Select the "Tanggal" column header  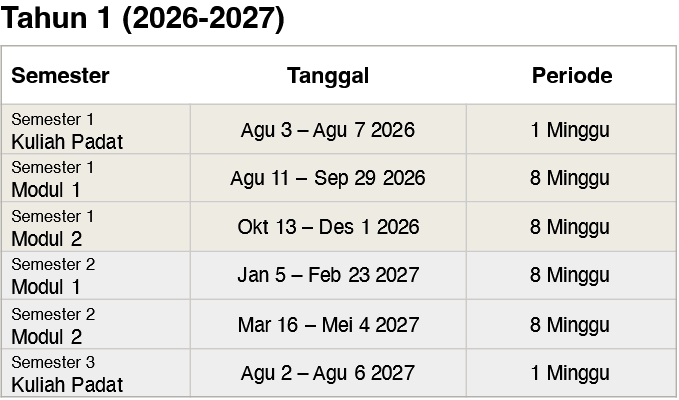[328, 76]
